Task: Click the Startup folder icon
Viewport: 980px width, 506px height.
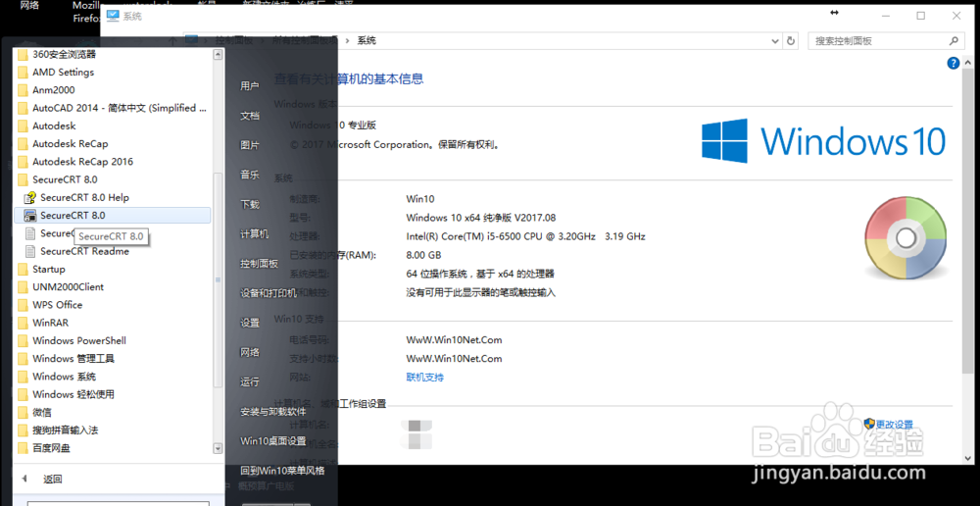Action: (23, 269)
